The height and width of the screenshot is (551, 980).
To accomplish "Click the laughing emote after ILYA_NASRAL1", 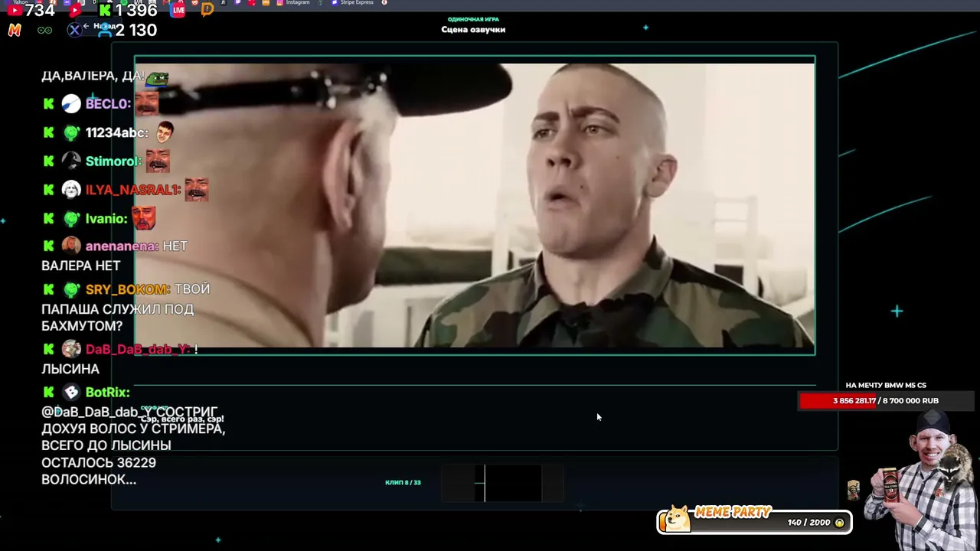I will coord(196,189).
